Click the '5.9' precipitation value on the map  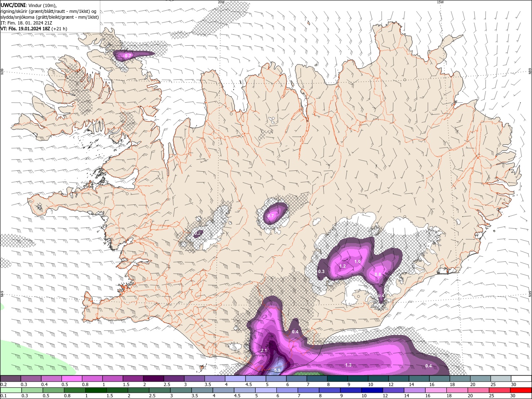tap(277, 370)
